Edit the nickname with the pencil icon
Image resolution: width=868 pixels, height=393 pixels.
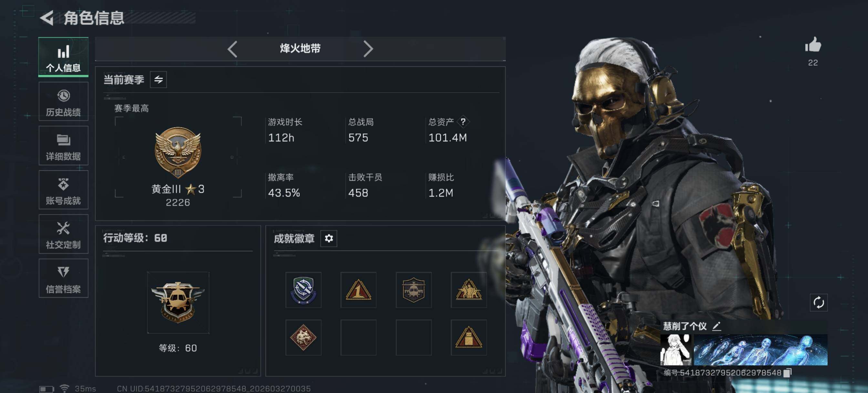(x=716, y=326)
